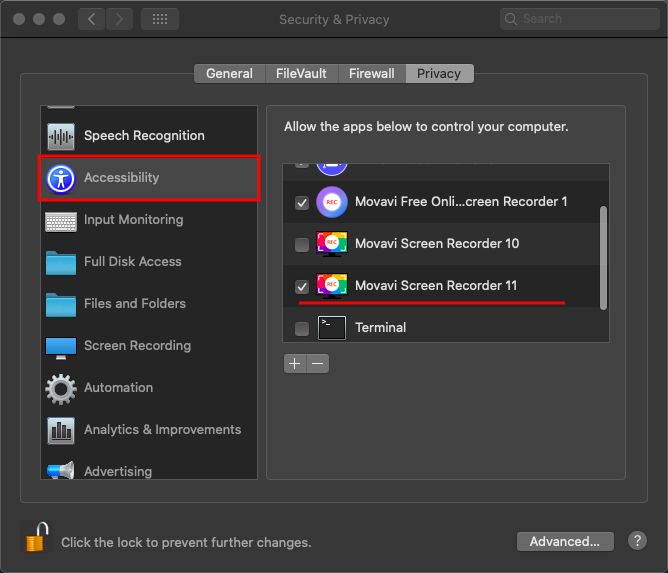Image resolution: width=668 pixels, height=573 pixels.
Task: Switch to the FileVault tab
Action: [302, 74]
